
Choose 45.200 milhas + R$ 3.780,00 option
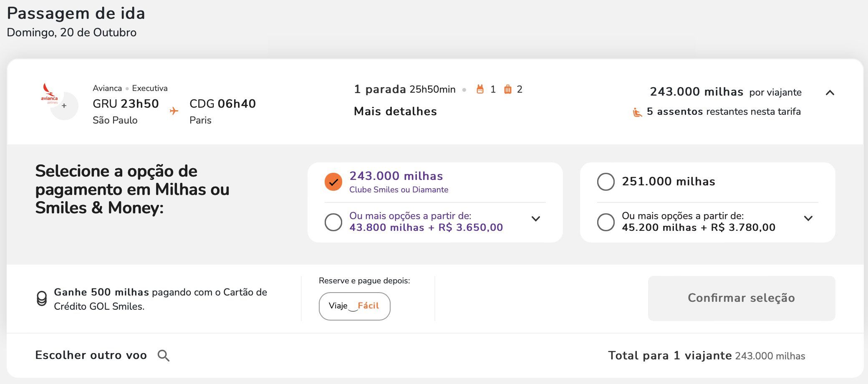coord(606,222)
